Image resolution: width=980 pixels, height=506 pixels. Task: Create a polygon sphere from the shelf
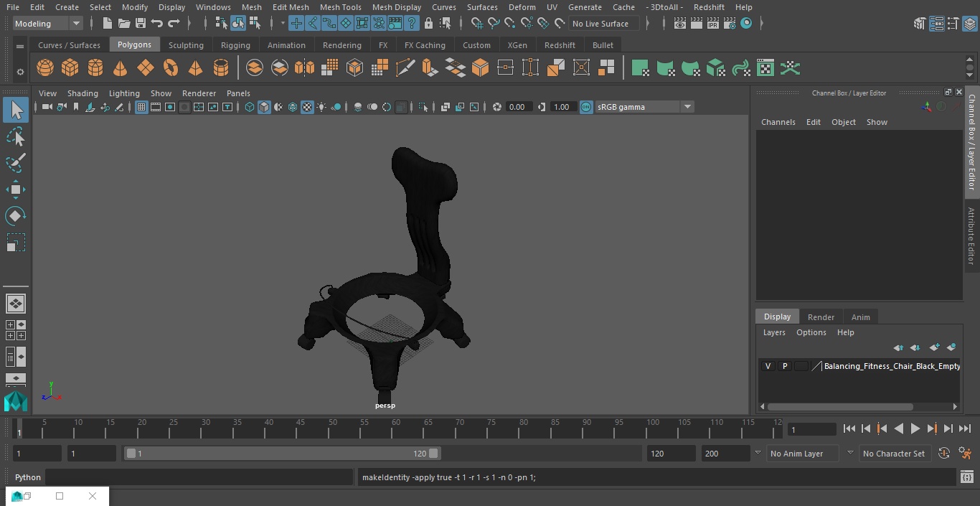[x=45, y=68]
